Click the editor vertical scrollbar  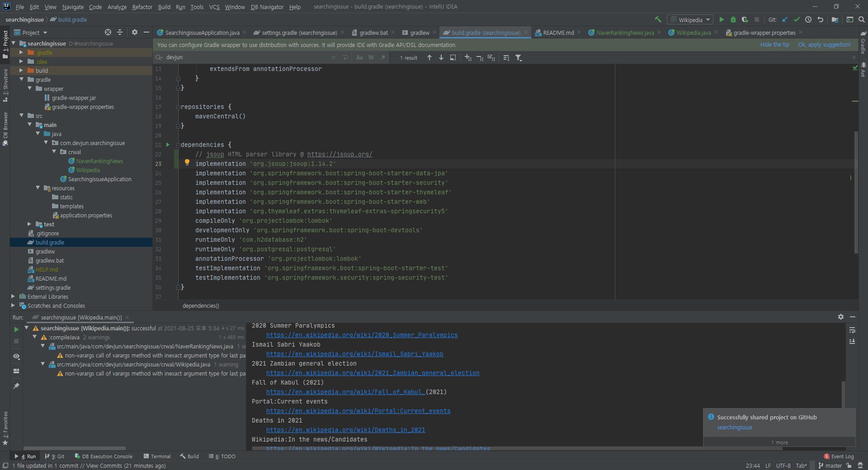pos(856,192)
